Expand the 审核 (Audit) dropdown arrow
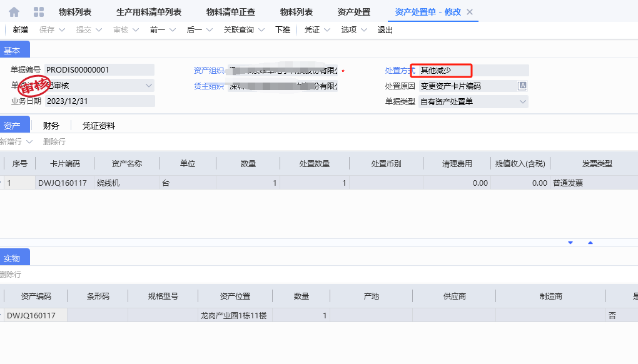Image resolution: width=638 pixels, height=364 pixels. click(136, 29)
